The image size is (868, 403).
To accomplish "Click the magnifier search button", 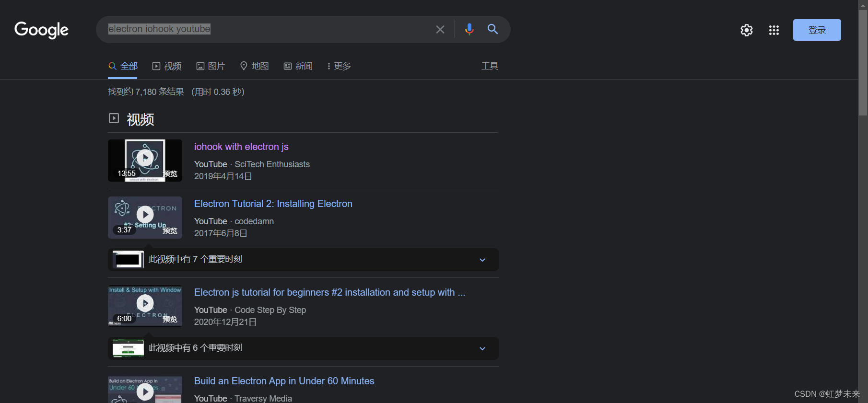I will tap(493, 29).
